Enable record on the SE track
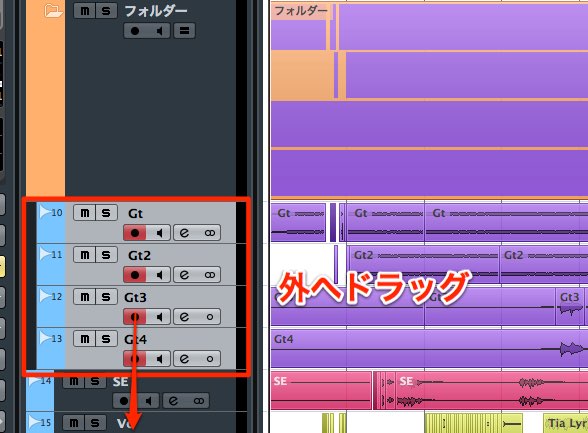Viewport: 588px width, 433px height. click(124, 401)
